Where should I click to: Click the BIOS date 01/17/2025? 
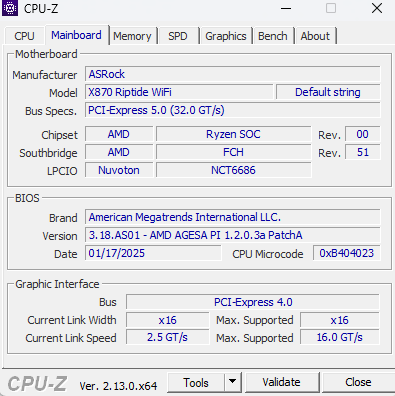[153, 253]
